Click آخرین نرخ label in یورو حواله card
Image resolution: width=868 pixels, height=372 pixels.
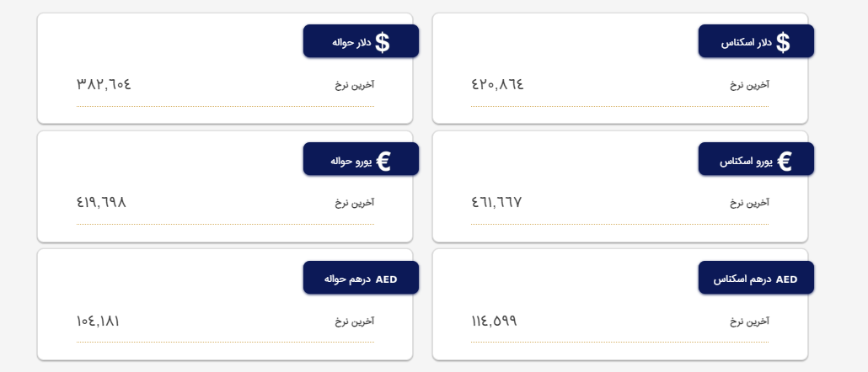point(354,203)
